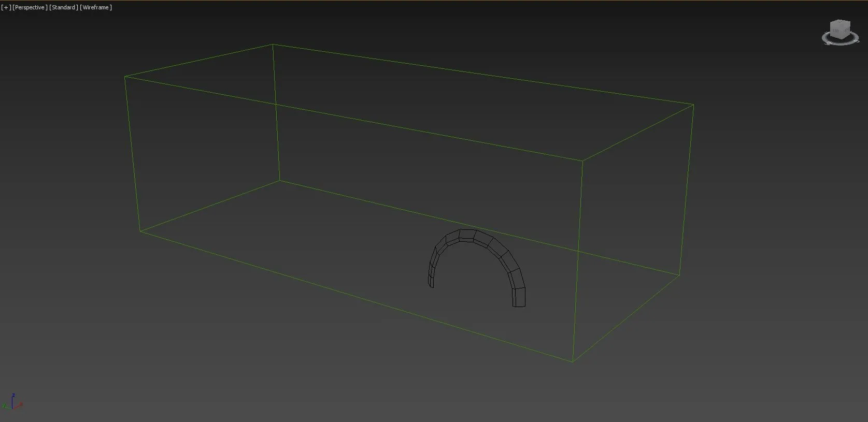
Task: Click the green box's rightmost top corner
Action: (x=693, y=105)
